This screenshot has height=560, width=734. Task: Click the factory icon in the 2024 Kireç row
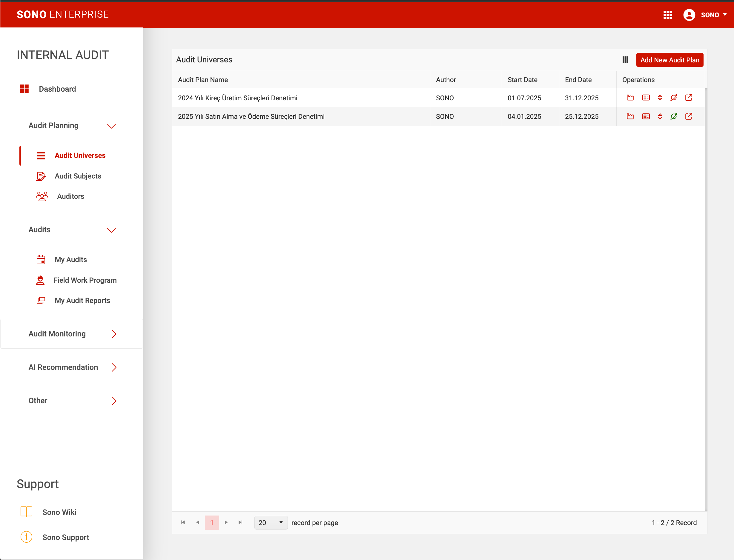[x=630, y=98]
